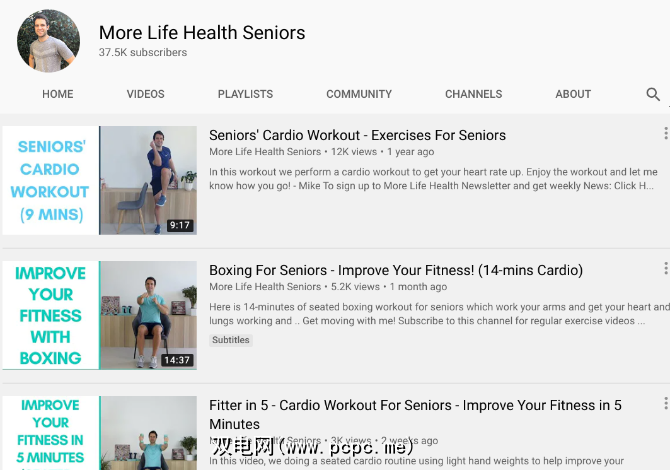The image size is (670, 470).
Task: Click the Improve Your Fitness With Boxing thumbnail
Action: pyautogui.click(x=100, y=315)
